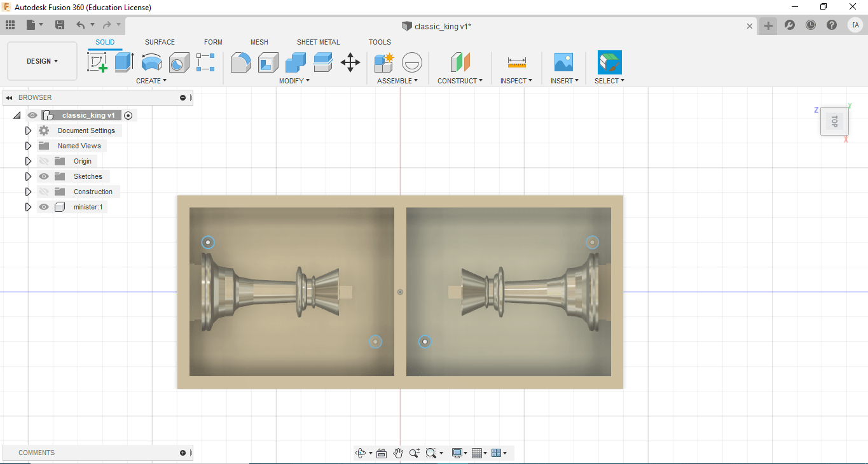Activate the Zoom tool

point(415,453)
